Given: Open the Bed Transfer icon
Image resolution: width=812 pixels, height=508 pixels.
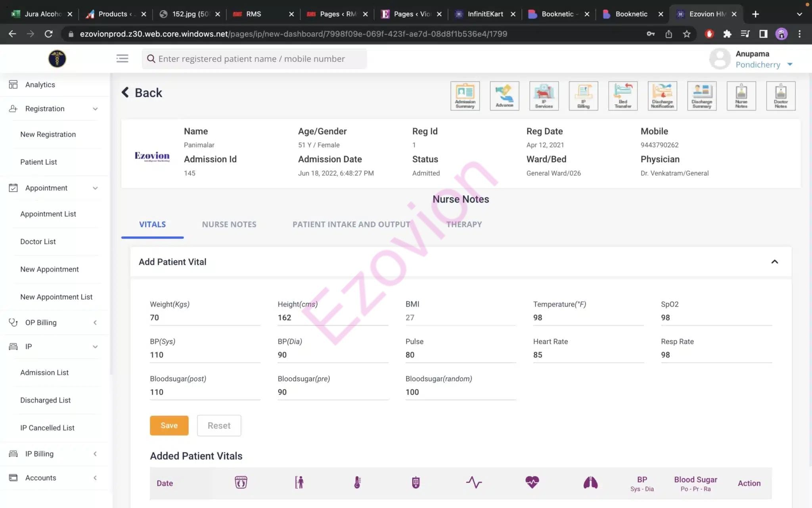Looking at the screenshot, I should click(x=623, y=96).
